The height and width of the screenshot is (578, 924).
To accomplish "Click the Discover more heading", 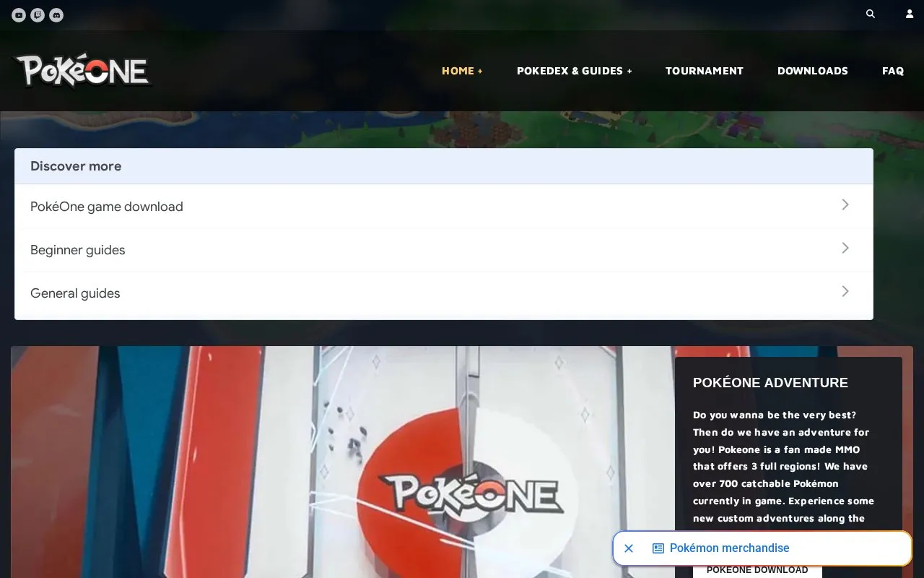I will coord(76,166).
